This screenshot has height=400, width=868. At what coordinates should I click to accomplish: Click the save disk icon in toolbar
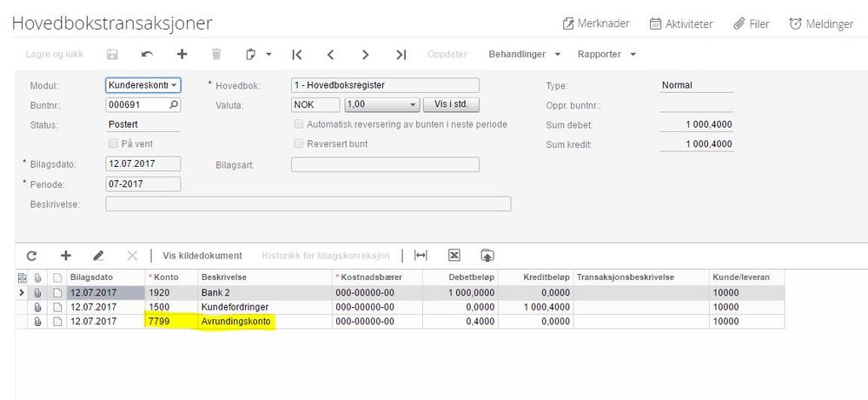click(112, 54)
